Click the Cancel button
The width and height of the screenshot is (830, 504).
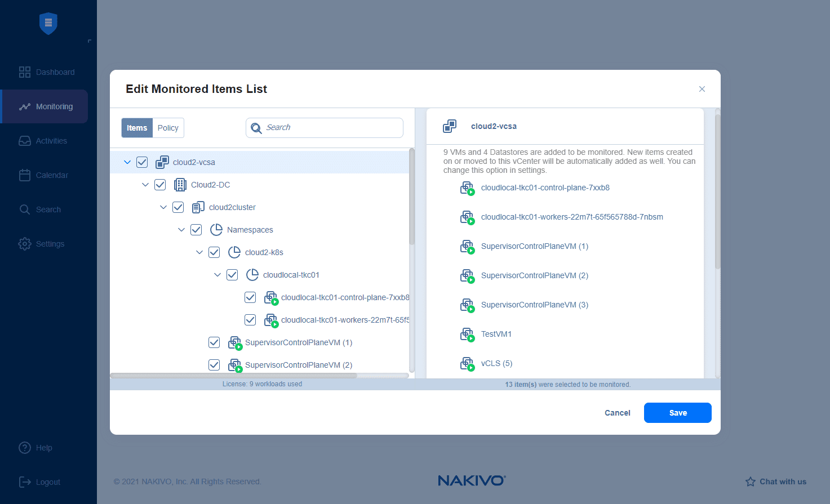click(618, 413)
